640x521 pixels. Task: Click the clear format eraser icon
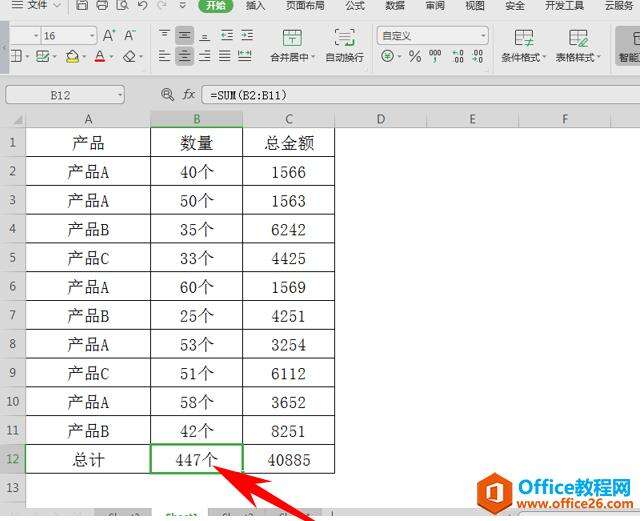click(x=129, y=56)
